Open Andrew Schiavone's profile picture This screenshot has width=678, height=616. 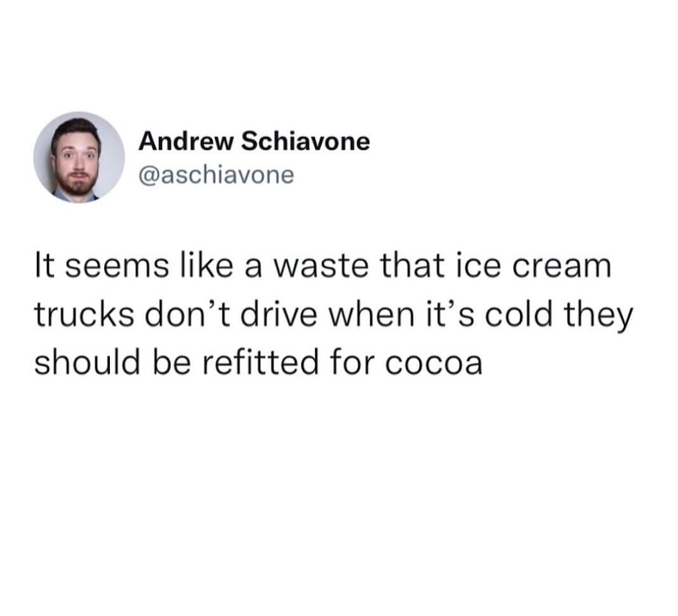pyautogui.click(x=79, y=157)
